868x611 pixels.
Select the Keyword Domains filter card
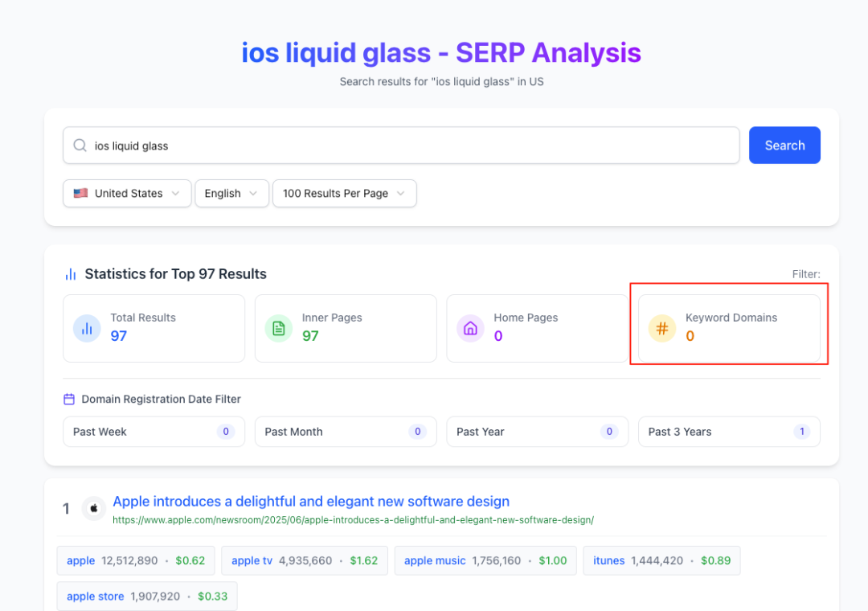[729, 329]
